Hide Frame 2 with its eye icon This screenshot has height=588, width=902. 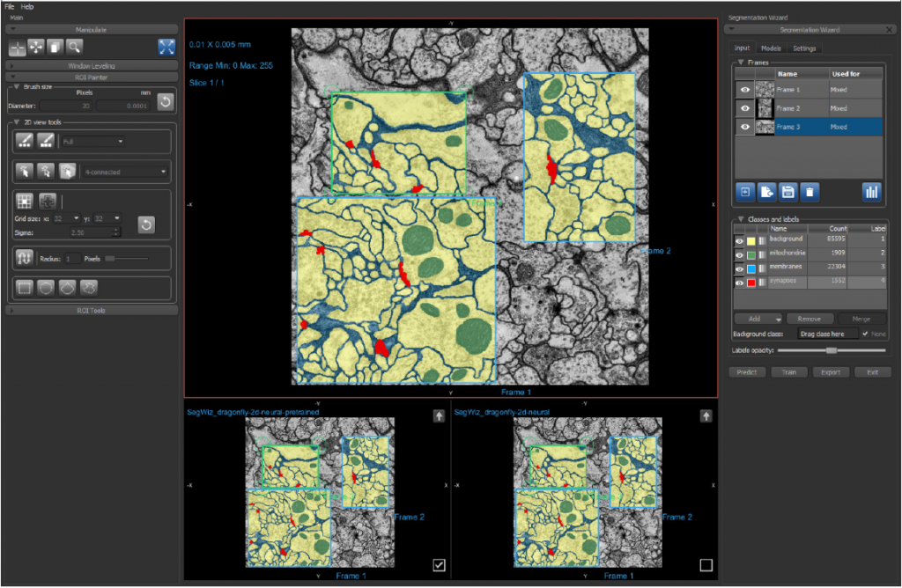coord(745,108)
